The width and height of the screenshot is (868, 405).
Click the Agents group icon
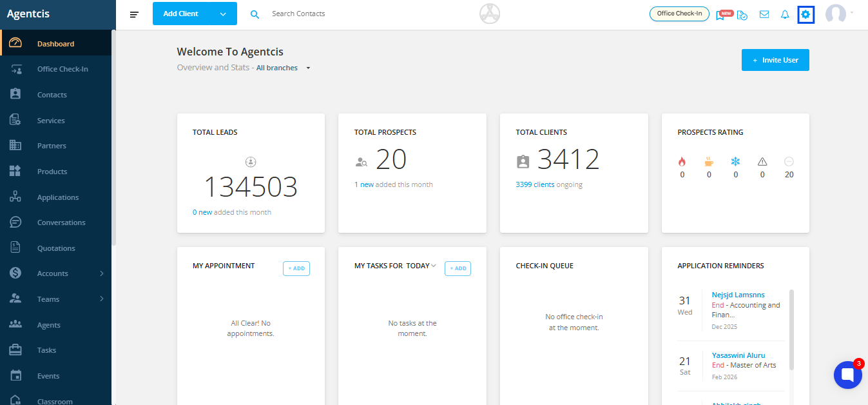pos(16,324)
